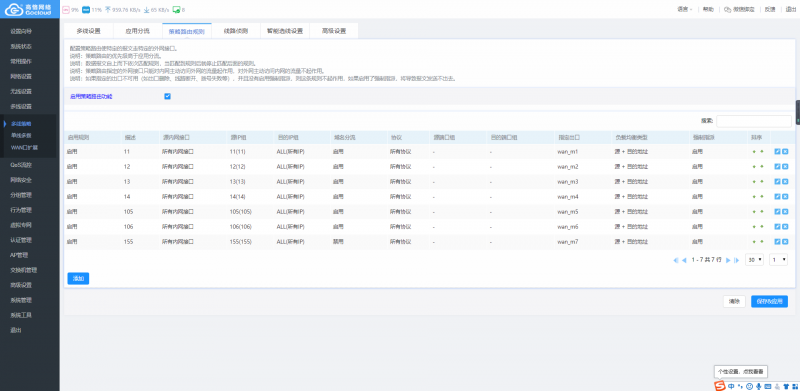
Task: Click the Gocloud logo
Action: 30,9
